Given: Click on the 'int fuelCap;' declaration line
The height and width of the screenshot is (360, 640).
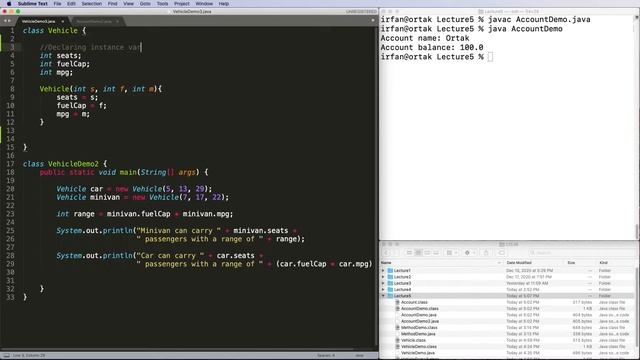Looking at the screenshot, I should pos(64,64).
